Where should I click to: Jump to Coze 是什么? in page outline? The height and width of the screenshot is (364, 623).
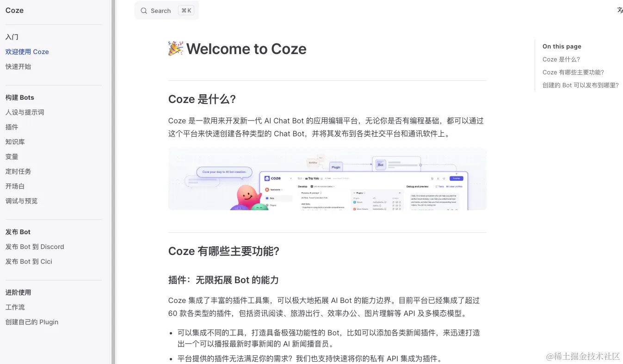(561, 59)
